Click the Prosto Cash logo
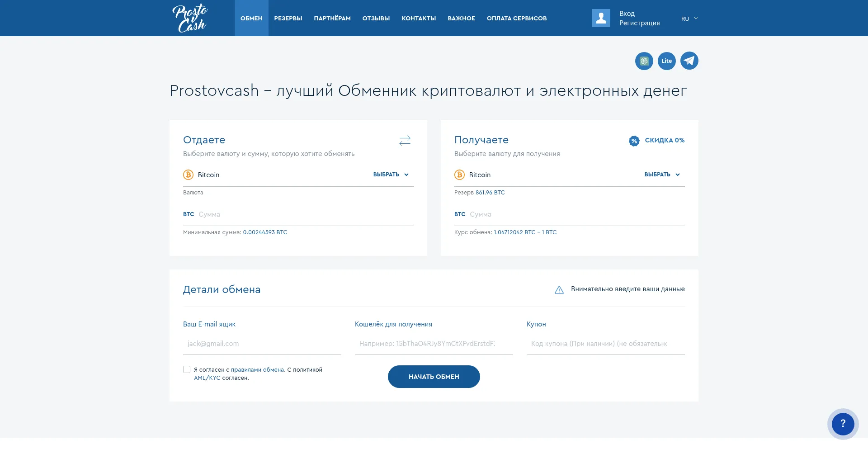 pyautogui.click(x=190, y=18)
